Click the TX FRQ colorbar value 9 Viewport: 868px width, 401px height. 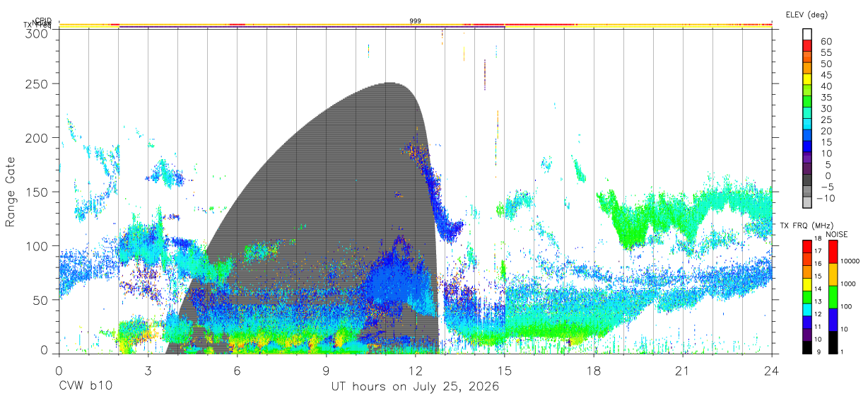click(x=819, y=351)
